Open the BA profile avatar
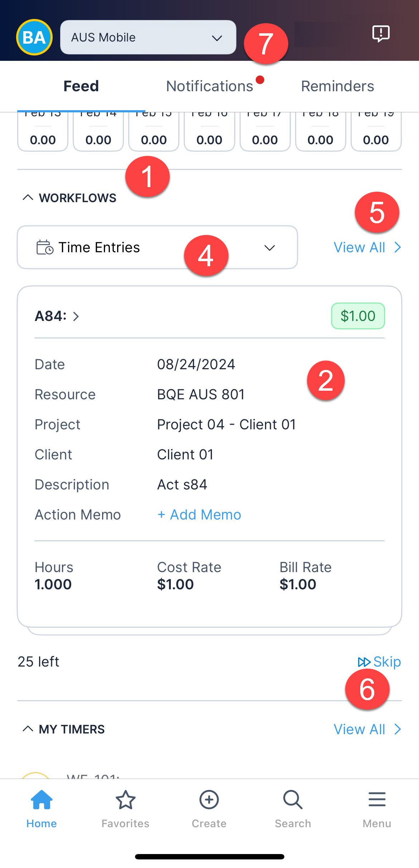419x868 pixels. [34, 37]
